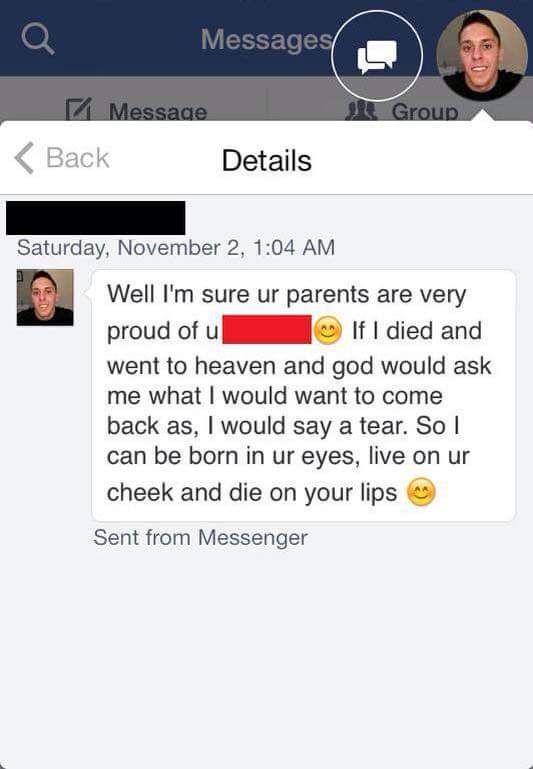Go back using the Back text
This screenshot has width=533, height=769.
(x=77, y=158)
